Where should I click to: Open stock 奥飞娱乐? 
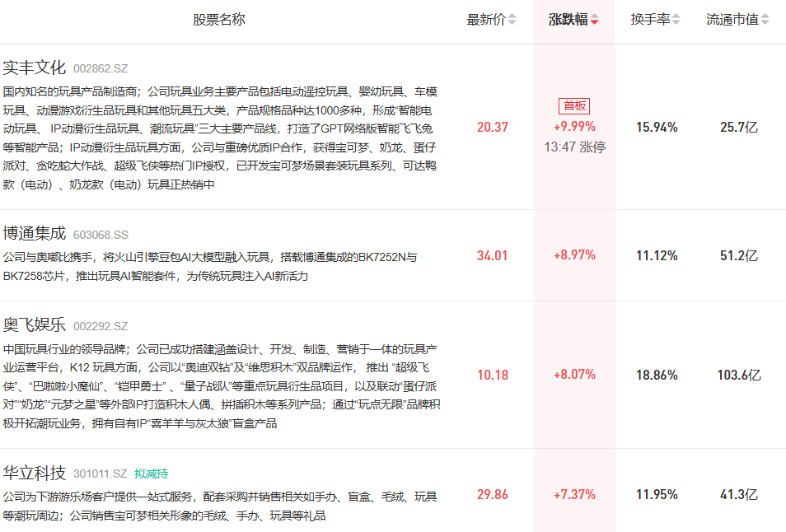click(x=34, y=325)
